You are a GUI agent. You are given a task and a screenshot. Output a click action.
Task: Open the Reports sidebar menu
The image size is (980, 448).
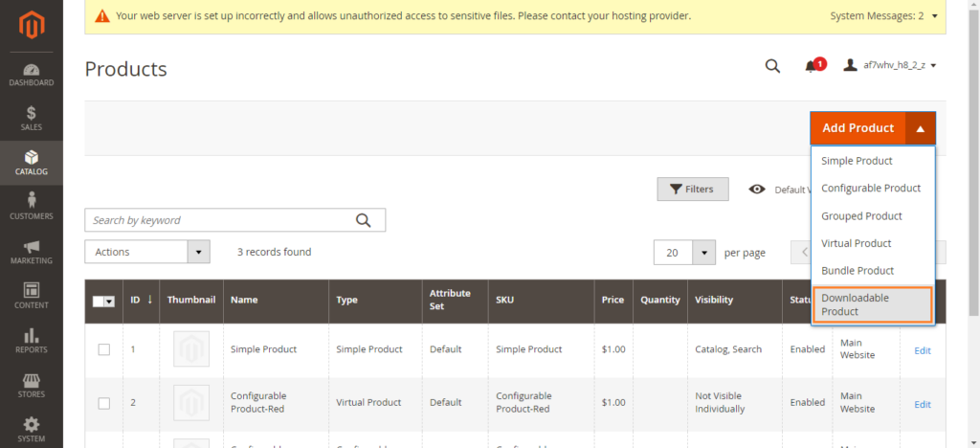[x=32, y=341]
